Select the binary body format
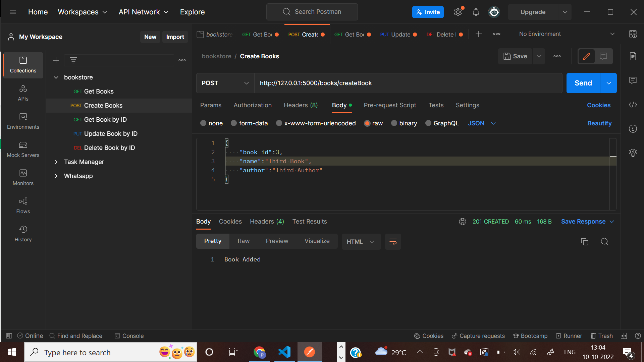644x362 pixels. (x=404, y=123)
